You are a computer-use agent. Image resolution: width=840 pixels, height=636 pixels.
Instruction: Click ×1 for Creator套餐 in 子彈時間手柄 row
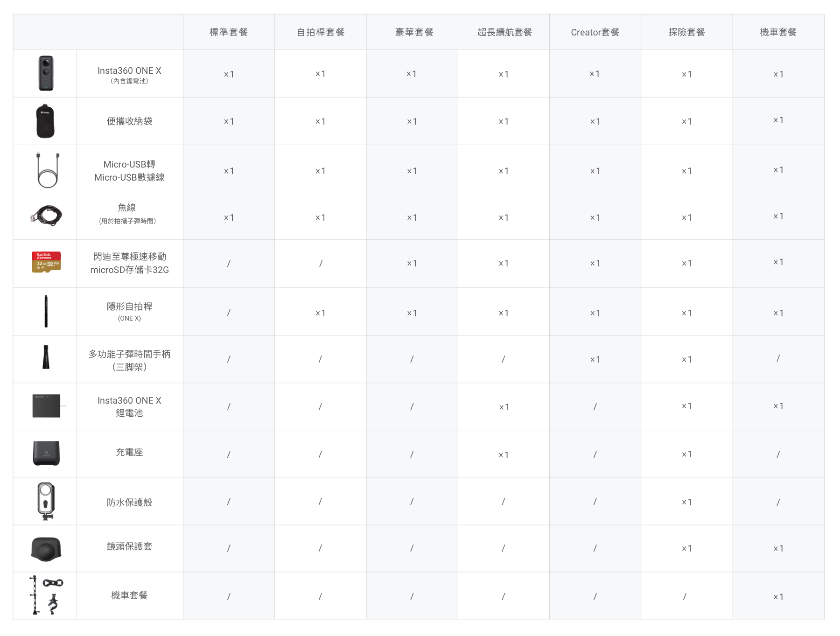pyautogui.click(x=595, y=359)
